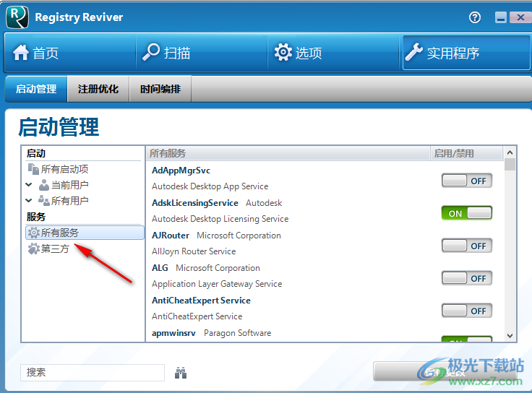The height and width of the screenshot is (393, 532).
Task: Click the gear icon beside 所有服务
Action: (33, 233)
